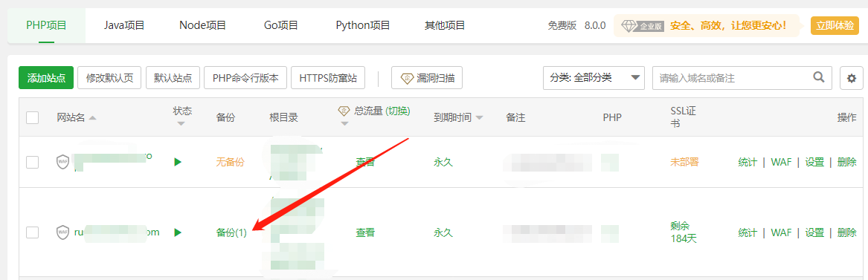Open 设置 for first site row
Screen dimensions: 868x280
pyautogui.click(x=815, y=162)
